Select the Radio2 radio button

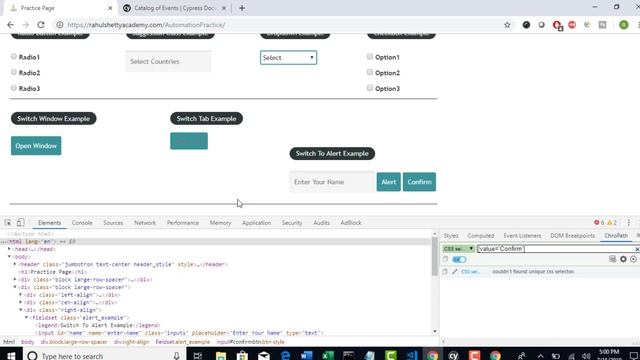tap(14, 72)
